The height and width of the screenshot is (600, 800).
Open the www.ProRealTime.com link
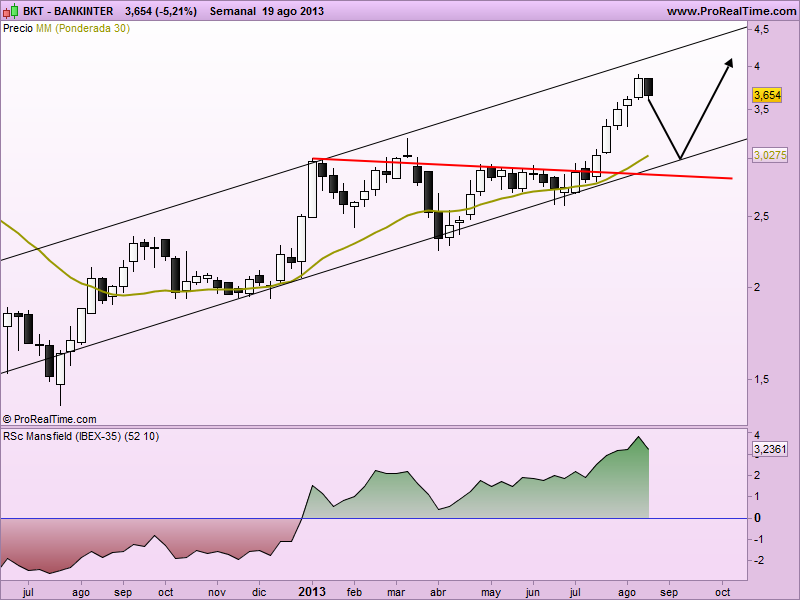pyautogui.click(x=731, y=11)
